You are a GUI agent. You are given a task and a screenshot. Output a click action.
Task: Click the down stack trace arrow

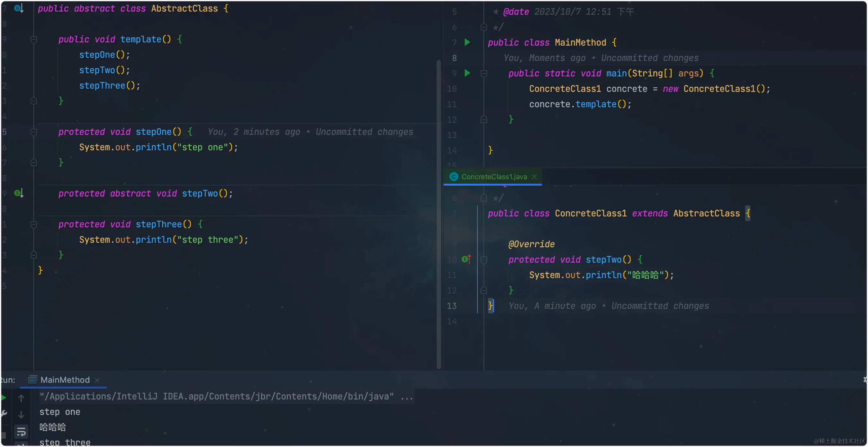(x=21, y=415)
